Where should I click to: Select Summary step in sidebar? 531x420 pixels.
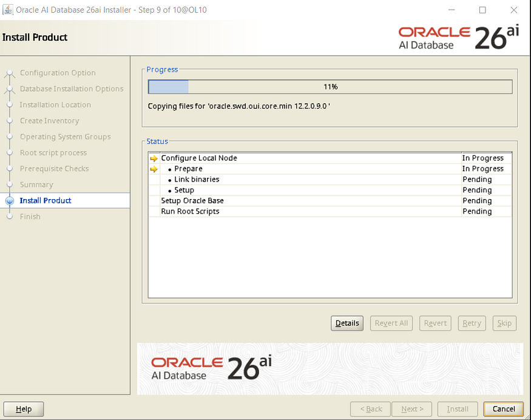tap(36, 185)
